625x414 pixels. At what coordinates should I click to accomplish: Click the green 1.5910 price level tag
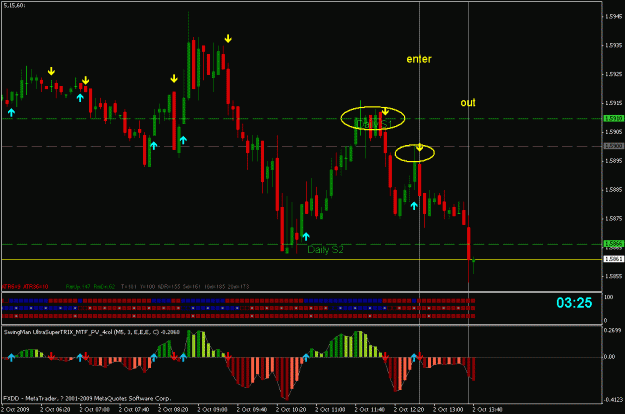coord(613,118)
